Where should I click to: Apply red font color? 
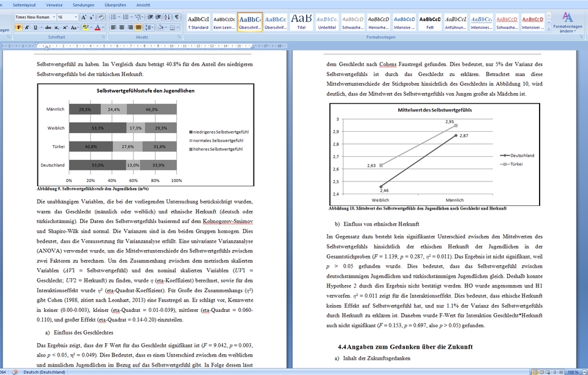click(97, 28)
